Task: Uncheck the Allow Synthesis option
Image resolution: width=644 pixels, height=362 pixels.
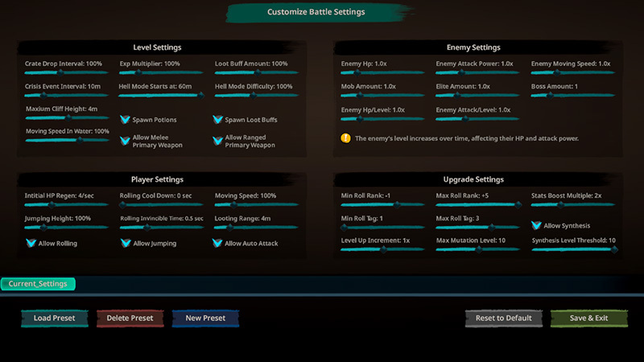Action: [536, 225]
